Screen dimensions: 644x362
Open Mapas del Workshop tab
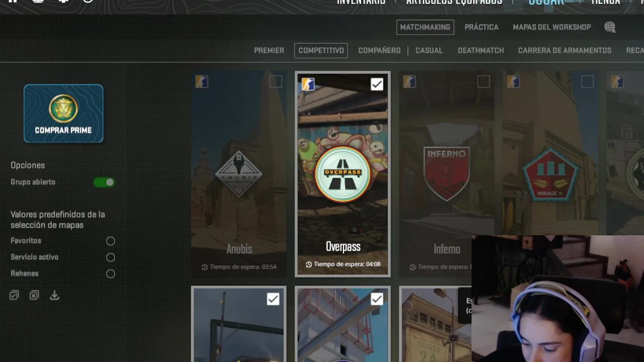click(552, 27)
